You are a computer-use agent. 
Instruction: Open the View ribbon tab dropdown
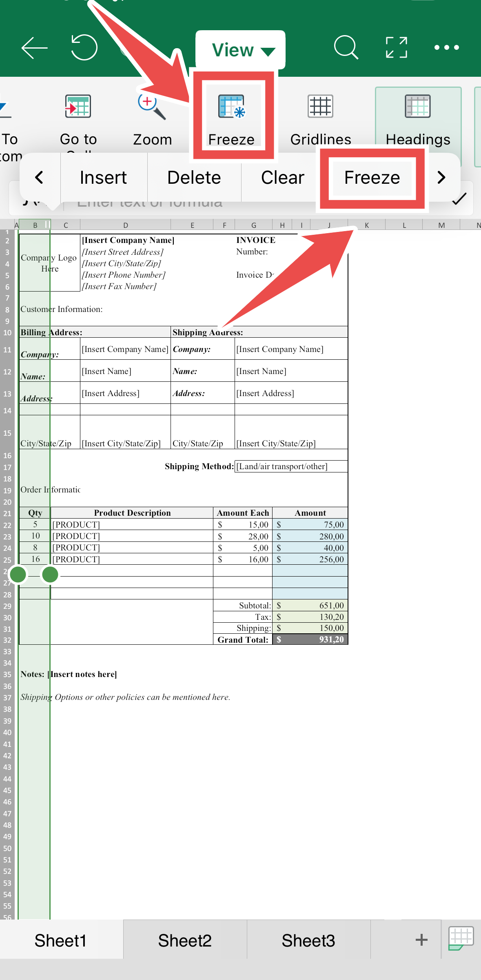click(241, 50)
